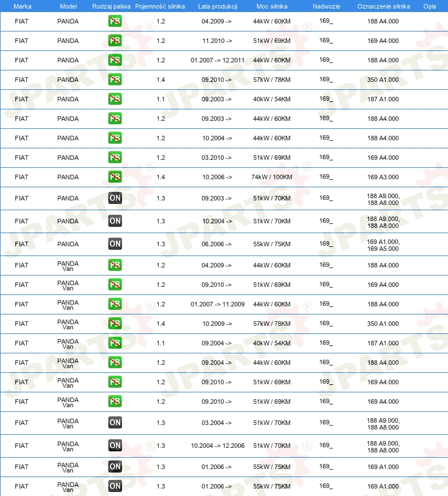Select the 01.2007 -> 12.2011 production range cell
The image size is (448, 496).
217,60
